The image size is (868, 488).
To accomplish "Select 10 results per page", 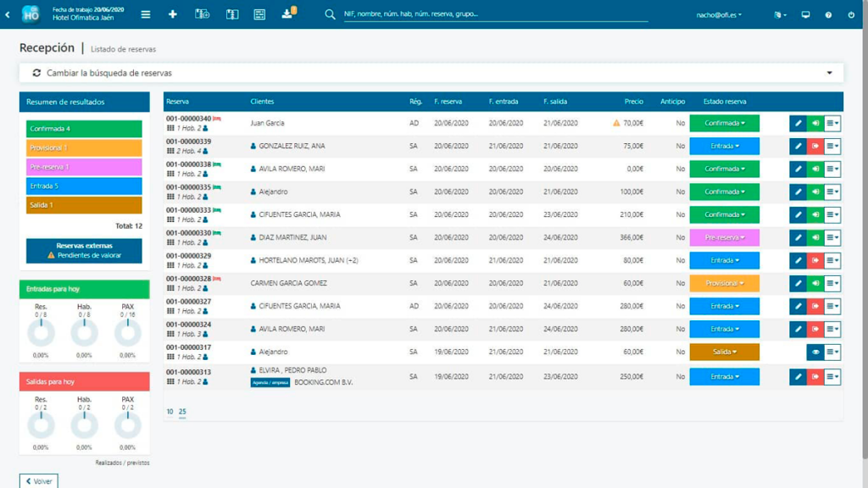I will tap(170, 412).
